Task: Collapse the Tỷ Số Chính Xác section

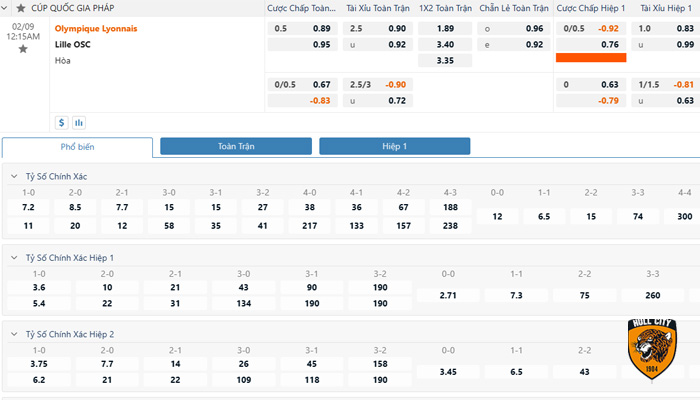Action: (14, 176)
